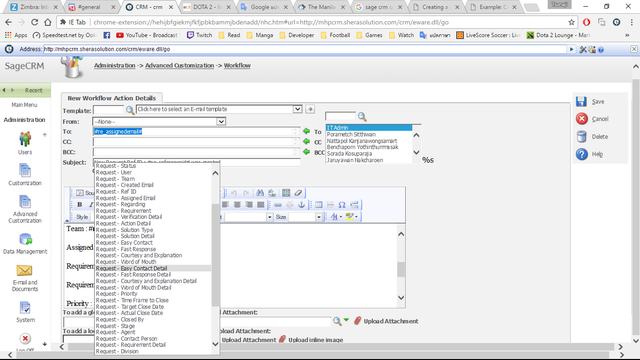Bookmark page with the star icon

coord(571,22)
